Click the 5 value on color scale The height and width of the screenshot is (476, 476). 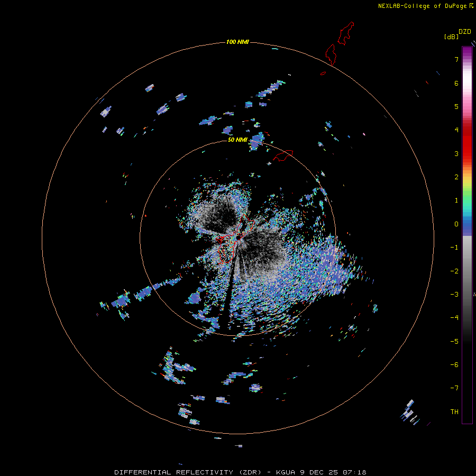point(456,106)
